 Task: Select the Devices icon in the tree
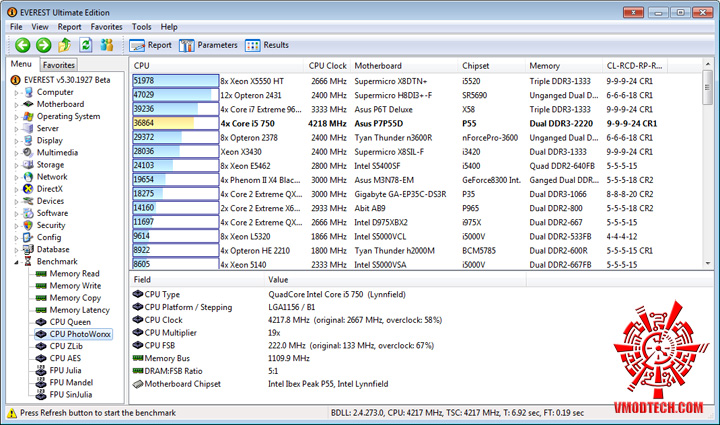[28, 201]
